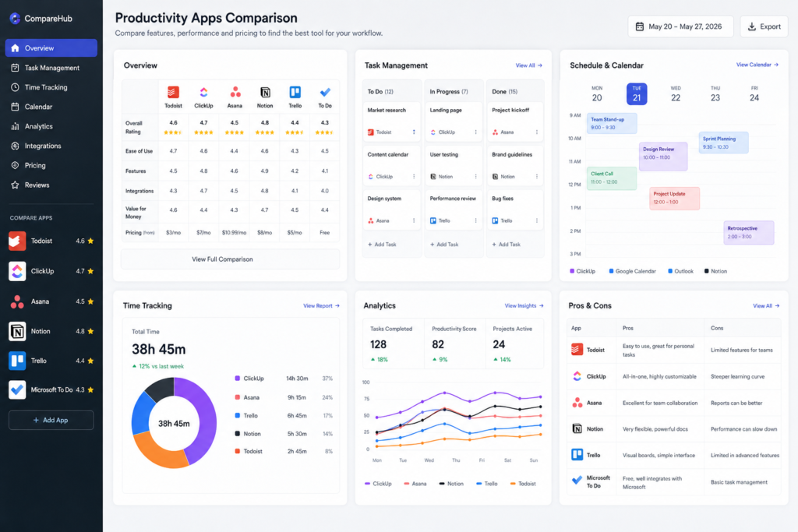Open options menu for Market research task
Screen dimensions: 798x532
pyautogui.click(x=414, y=132)
